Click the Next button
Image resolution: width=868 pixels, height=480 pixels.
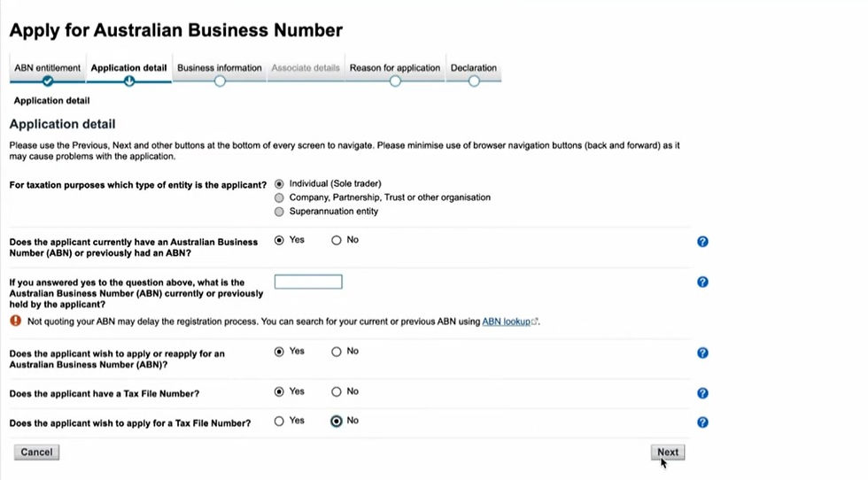tap(668, 452)
